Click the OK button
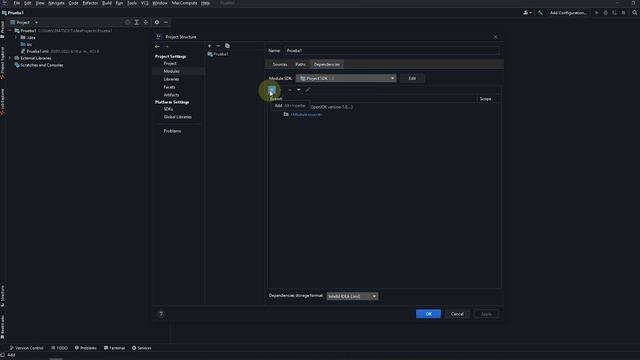The height and width of the screenshot is (360, 640). click(x=428, y=314)
